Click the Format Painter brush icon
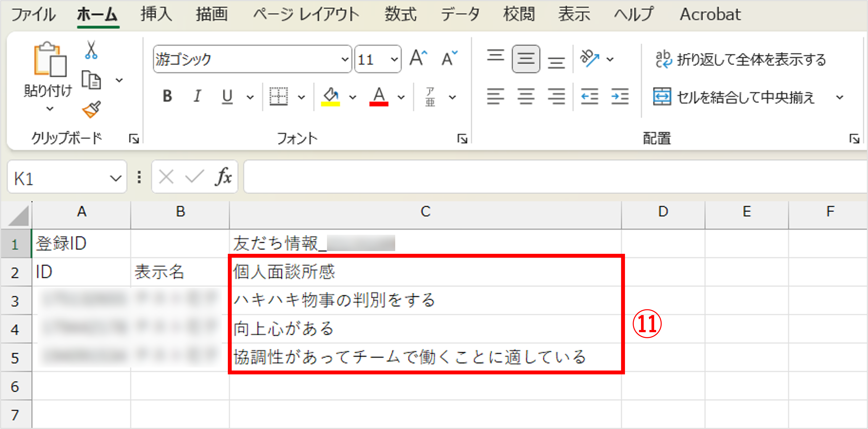Screen dimensions: 868x429 91,110
